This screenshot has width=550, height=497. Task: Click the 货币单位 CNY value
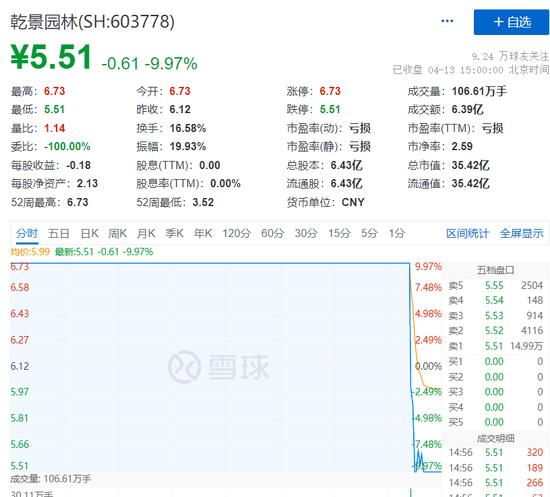[353, 202]
